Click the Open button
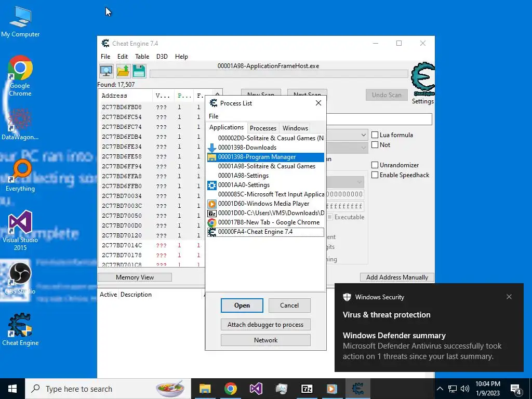 click(x=242, y=305)
